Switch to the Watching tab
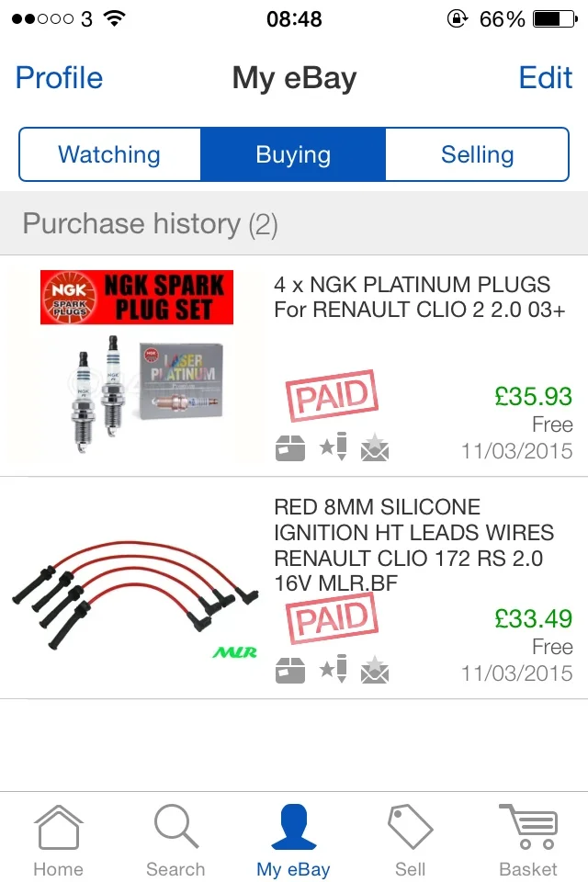 point(109,154)
